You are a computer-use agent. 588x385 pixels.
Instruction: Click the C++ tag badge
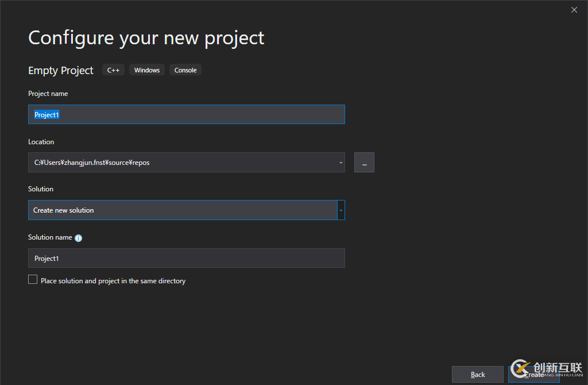click(x=113, y=70)
